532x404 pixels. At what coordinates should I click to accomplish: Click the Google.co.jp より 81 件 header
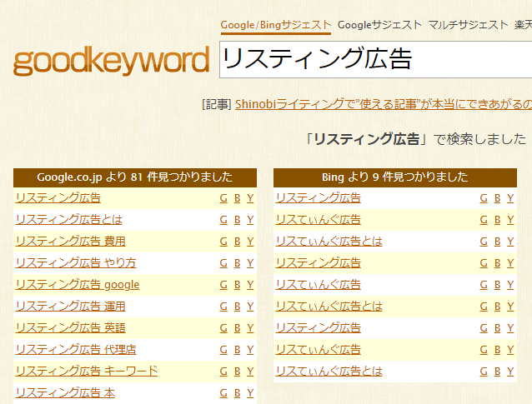pos(135,177)
